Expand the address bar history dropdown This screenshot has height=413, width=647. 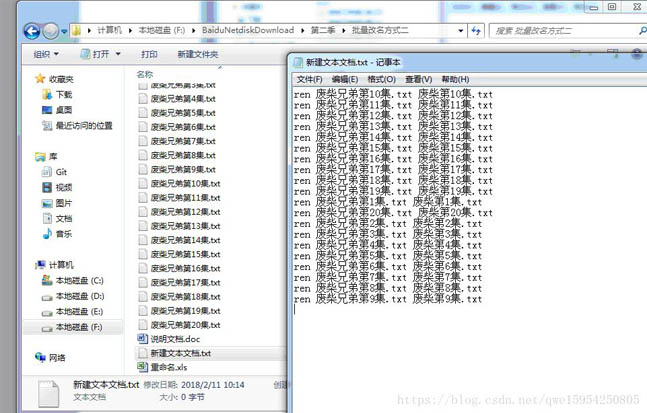tap(460, 31)
